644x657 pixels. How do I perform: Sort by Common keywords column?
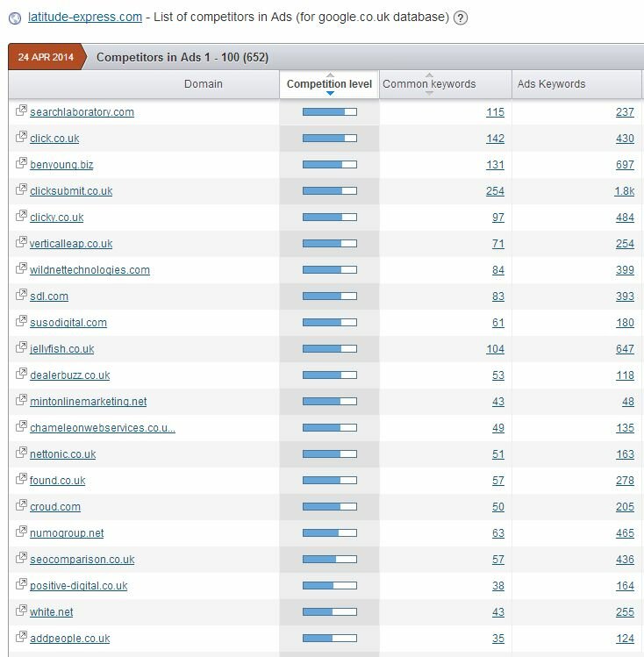pos(429,84)
